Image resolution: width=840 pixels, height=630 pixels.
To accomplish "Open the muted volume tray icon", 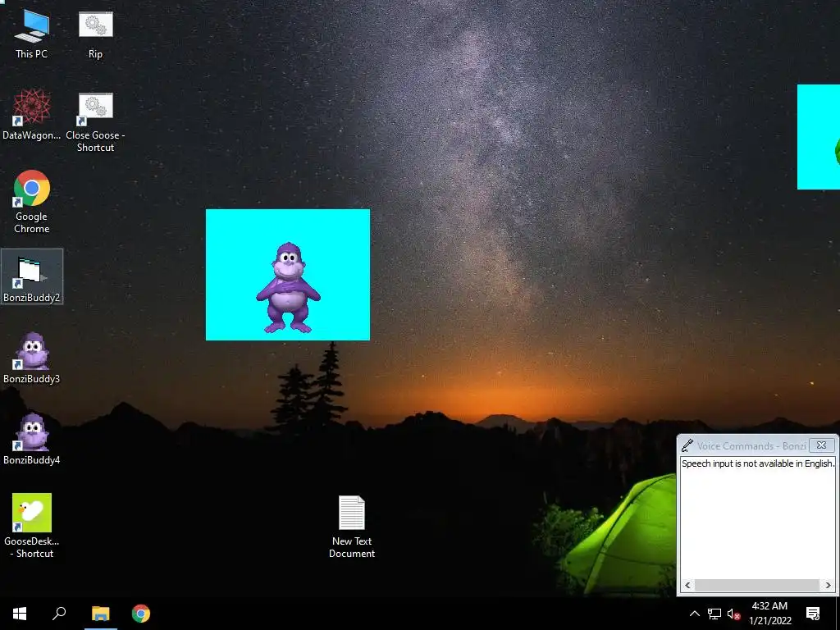I will (x=733, y=614).
